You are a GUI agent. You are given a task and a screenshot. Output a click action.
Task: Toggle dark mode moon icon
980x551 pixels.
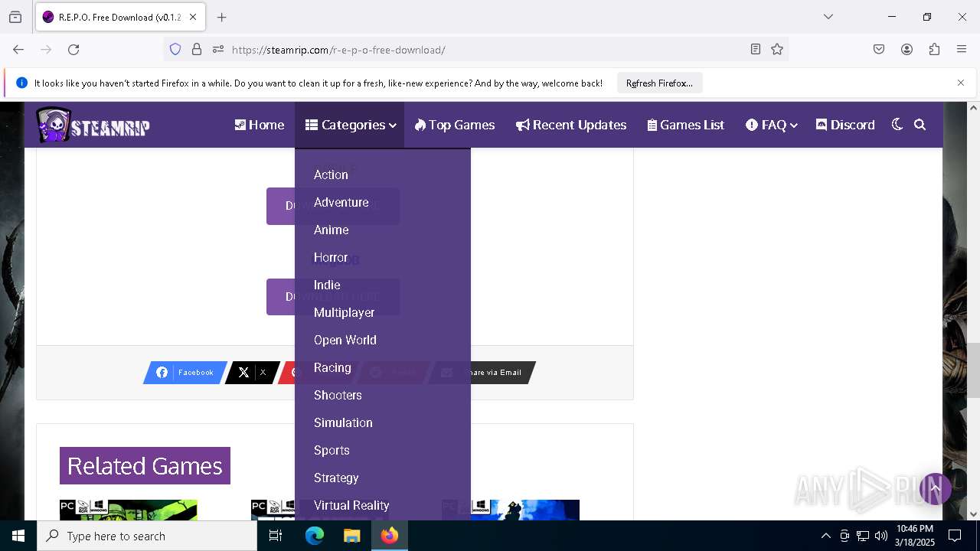897,125
